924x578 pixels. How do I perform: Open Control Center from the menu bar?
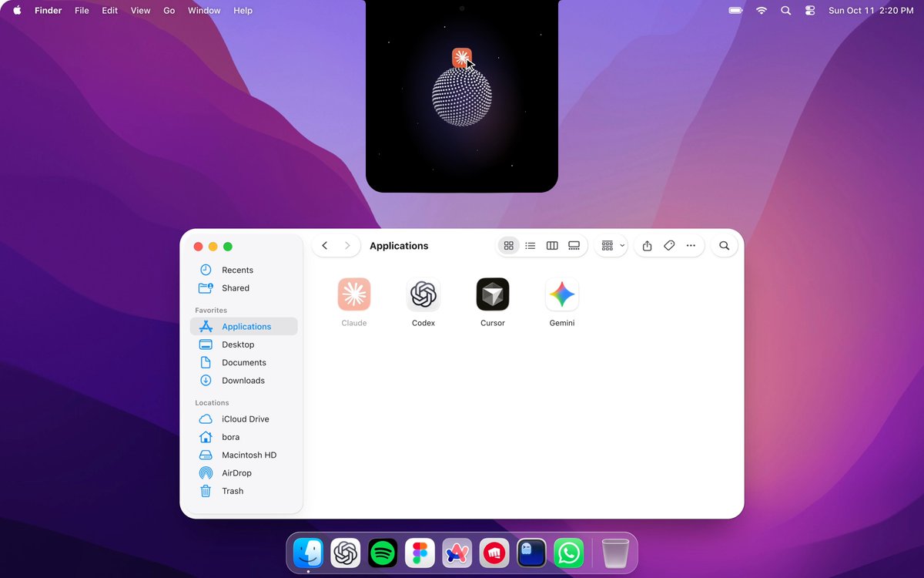coord(809,11)
